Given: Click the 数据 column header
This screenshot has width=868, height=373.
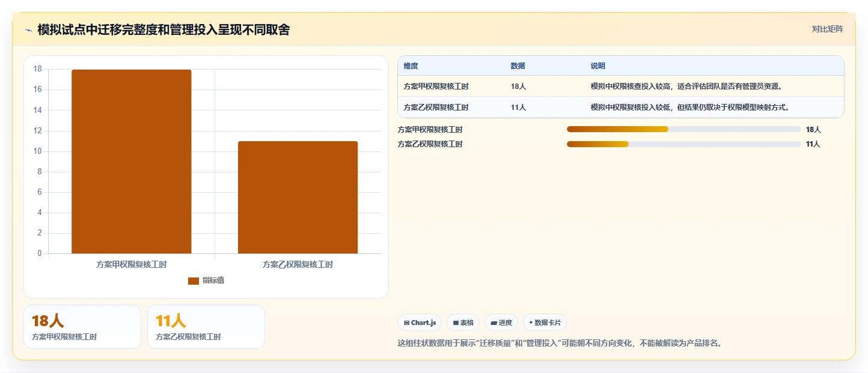Looking at the screenshot, I should pyautogui.click(x=518, y=66).
